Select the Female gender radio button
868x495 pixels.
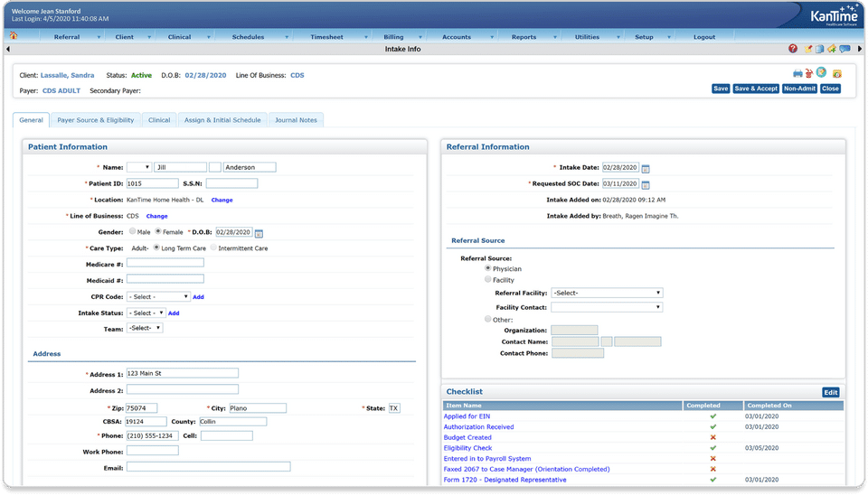point(158,231)
